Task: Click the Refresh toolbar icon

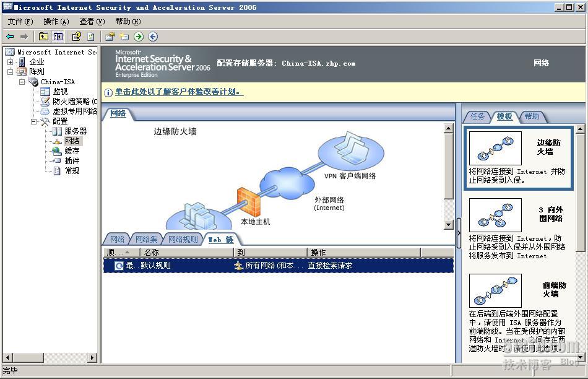Action: coord(91,37)
